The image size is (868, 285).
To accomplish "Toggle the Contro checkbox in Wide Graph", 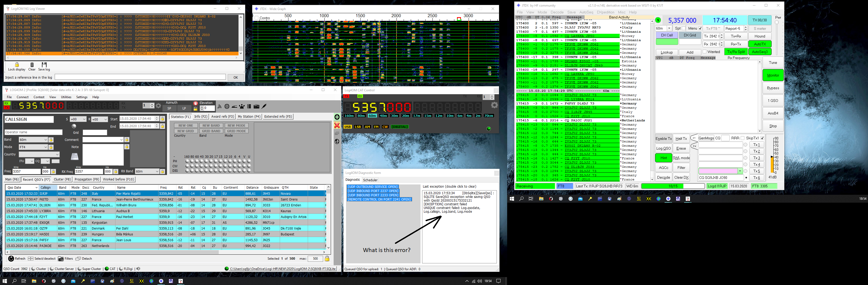I will point(257,18).
